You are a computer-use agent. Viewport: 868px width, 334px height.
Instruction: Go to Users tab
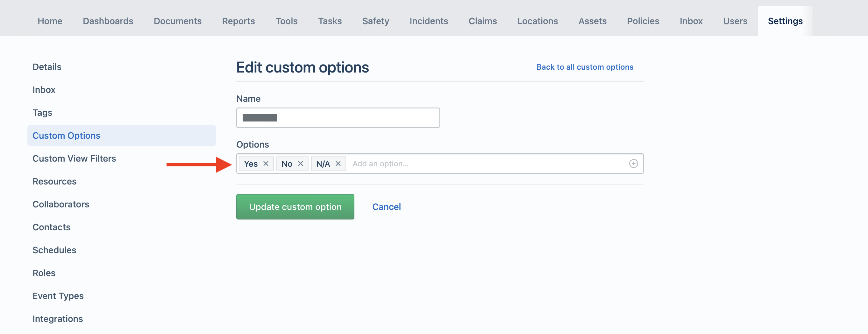(735, 21)
